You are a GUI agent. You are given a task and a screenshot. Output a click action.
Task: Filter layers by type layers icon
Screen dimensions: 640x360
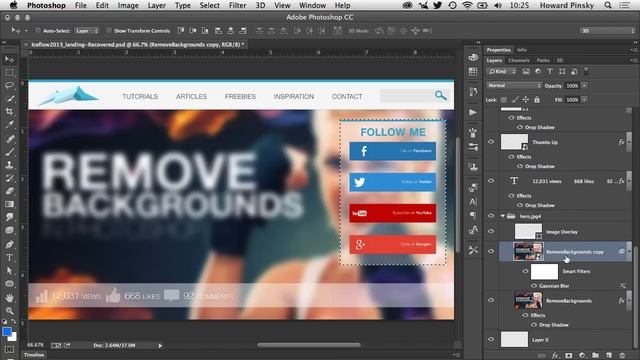550,71
